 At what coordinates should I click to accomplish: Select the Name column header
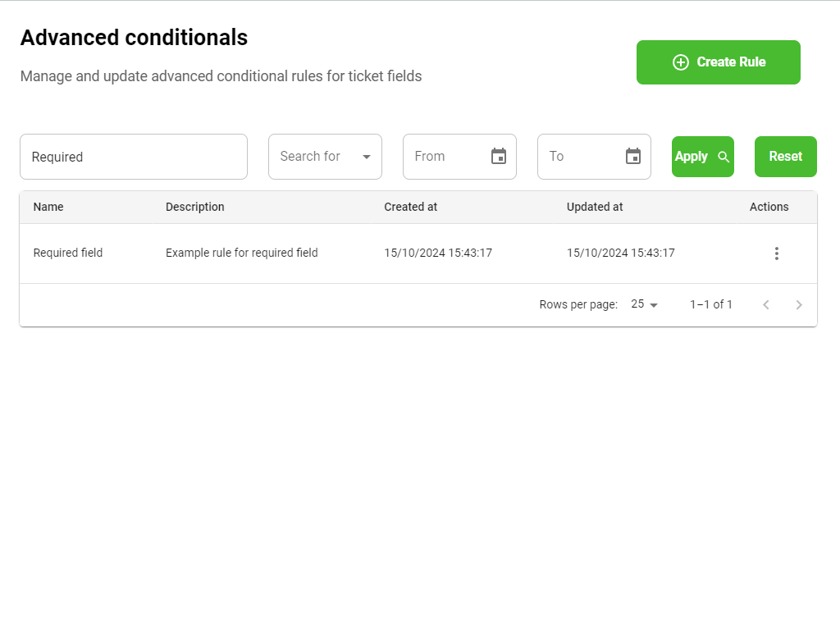coord(48,207)
